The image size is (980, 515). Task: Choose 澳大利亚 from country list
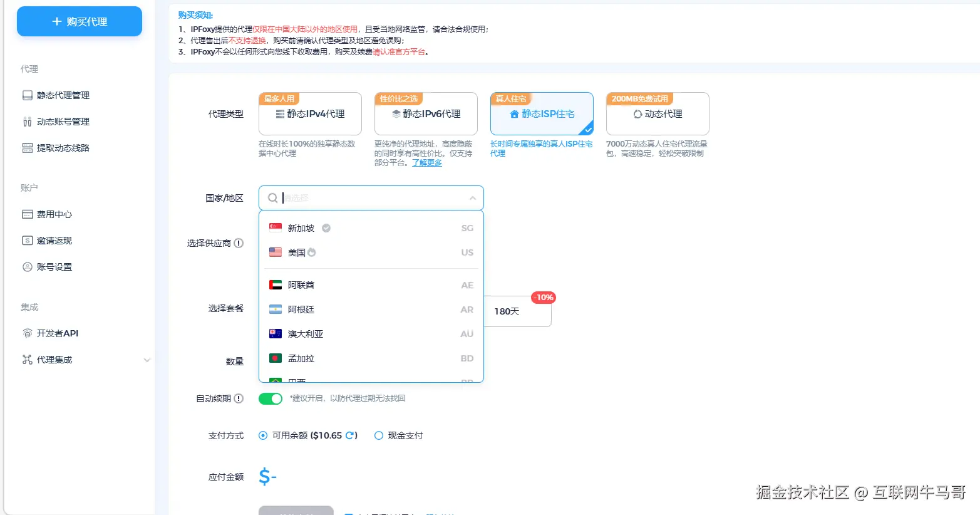(x=371, y=334)
